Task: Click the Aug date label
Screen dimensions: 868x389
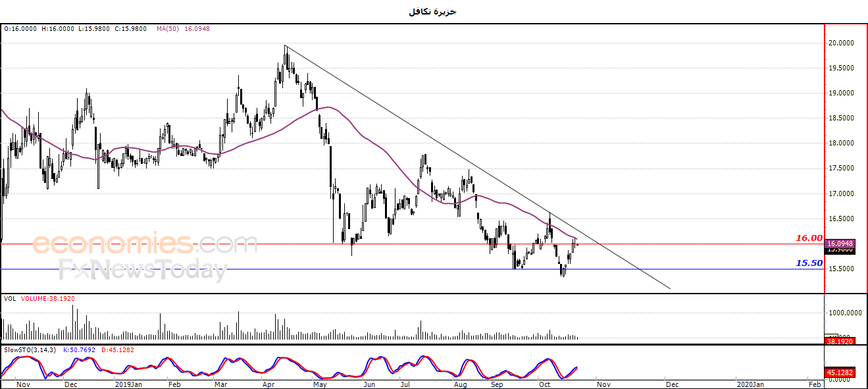Action: tap(461, 383)
